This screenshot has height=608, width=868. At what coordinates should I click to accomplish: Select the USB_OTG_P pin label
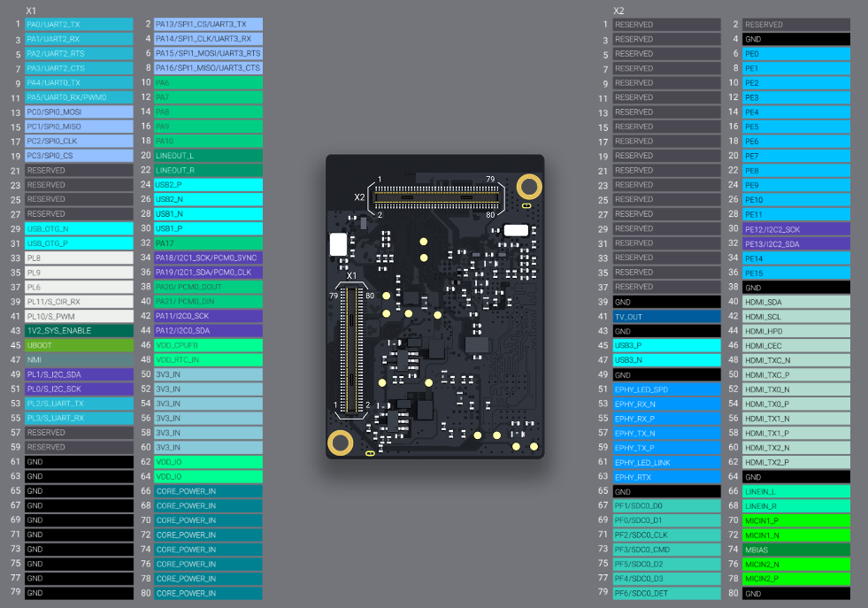pyautogui.click(x=79, y=243)
